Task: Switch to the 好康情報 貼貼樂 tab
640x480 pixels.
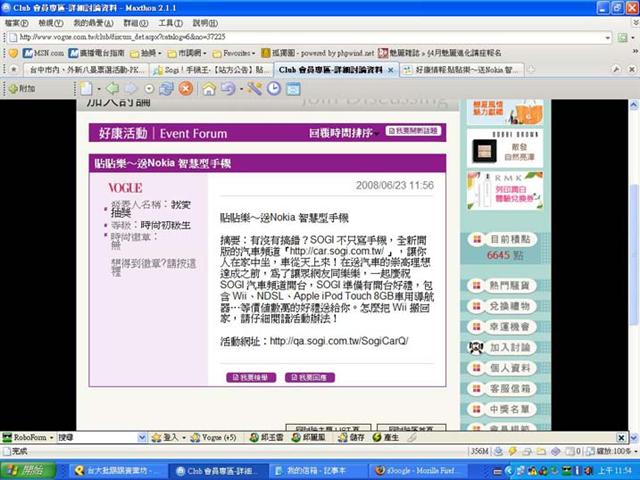Action: pyautogui.click(x=461, y=70)
